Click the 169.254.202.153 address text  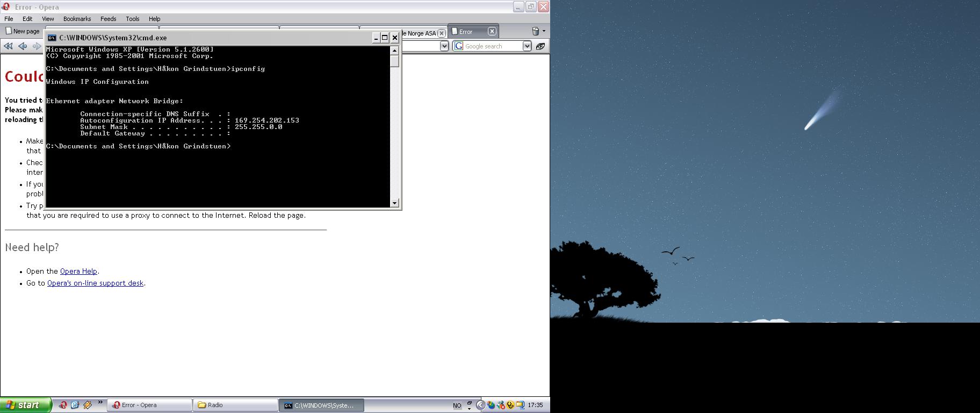click(x=267, y=120)
